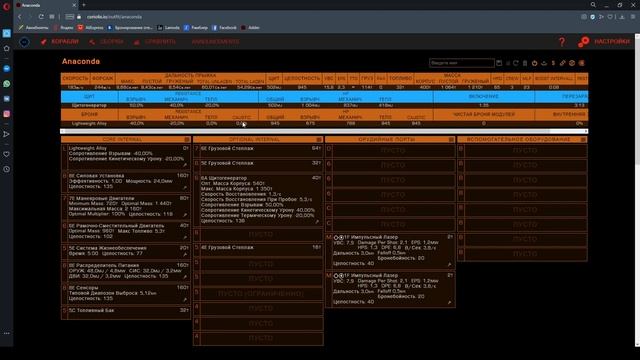The width and height of the screenshot is (640, 360).
Task: Open the OPTIONAL INTERNAL section menu icon
Action: 319,140
